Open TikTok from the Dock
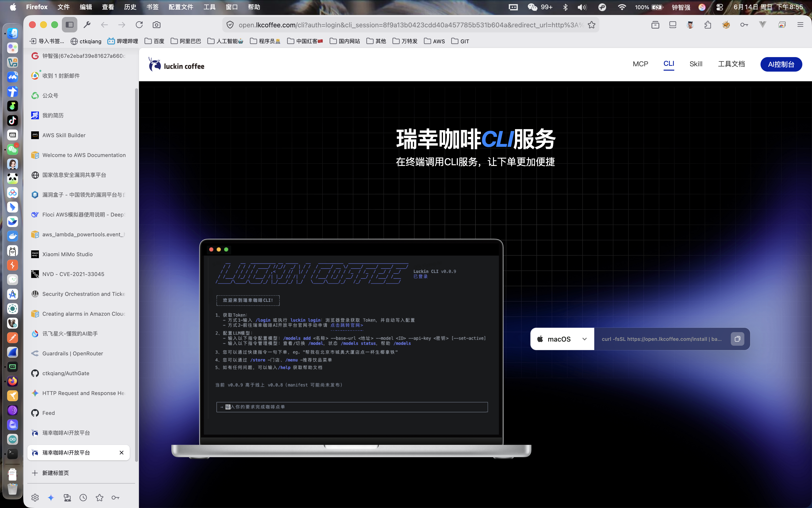This screenshot has width=812, height=508. pos(12,120)
